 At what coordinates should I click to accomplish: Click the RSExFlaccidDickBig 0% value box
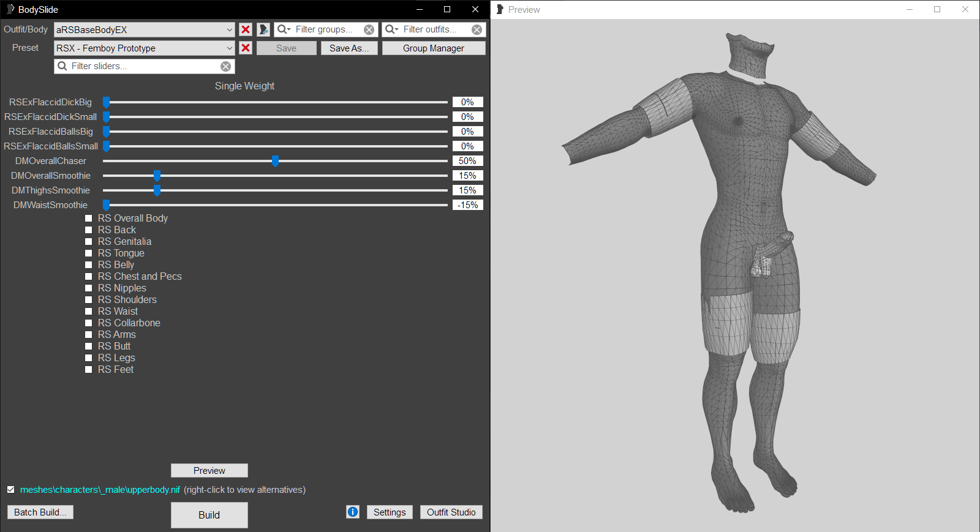[467, 102]
